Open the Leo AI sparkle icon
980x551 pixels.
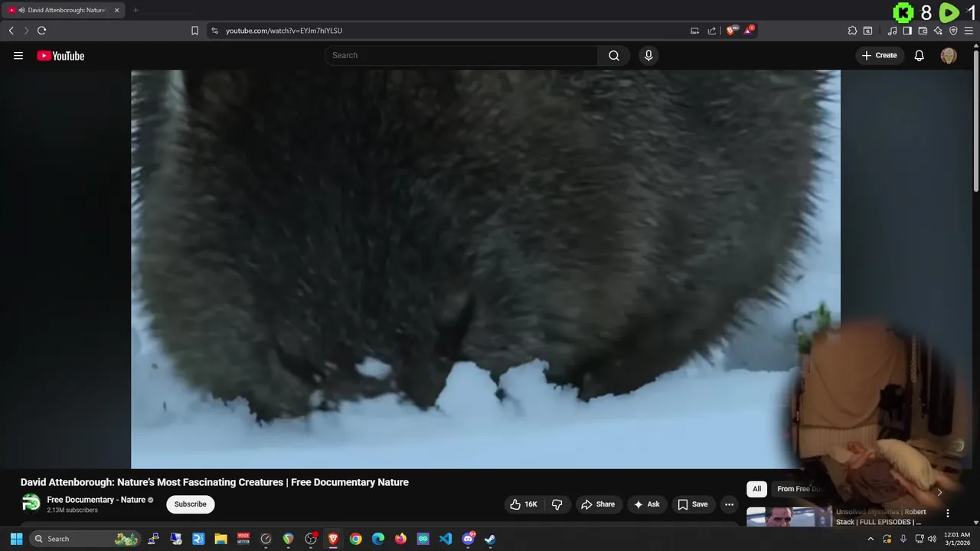tap(938, 31)
